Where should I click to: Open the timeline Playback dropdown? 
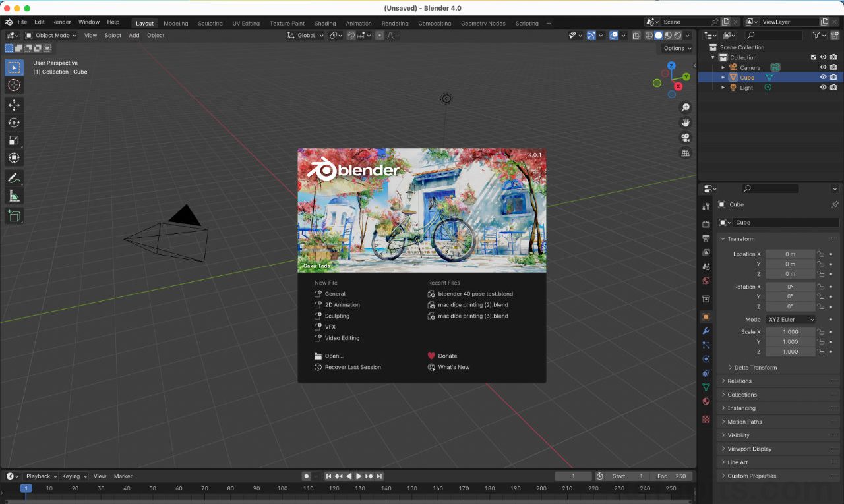tap(42, 476)
